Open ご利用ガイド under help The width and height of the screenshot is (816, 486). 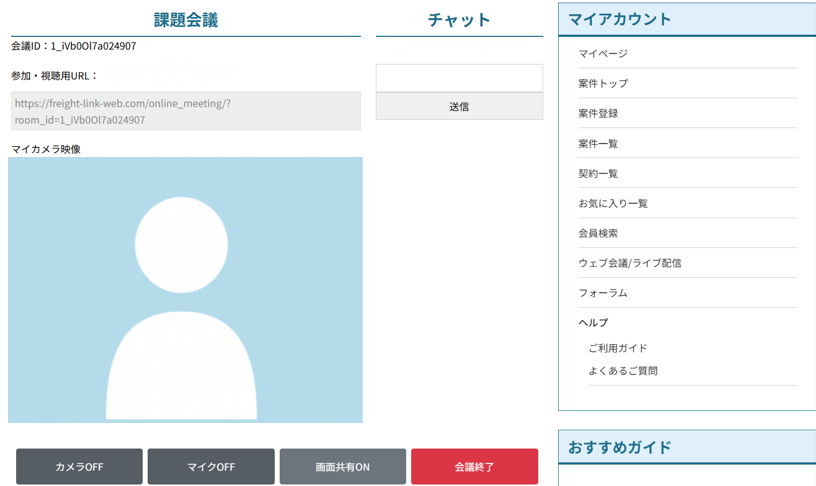pos(618,348)
